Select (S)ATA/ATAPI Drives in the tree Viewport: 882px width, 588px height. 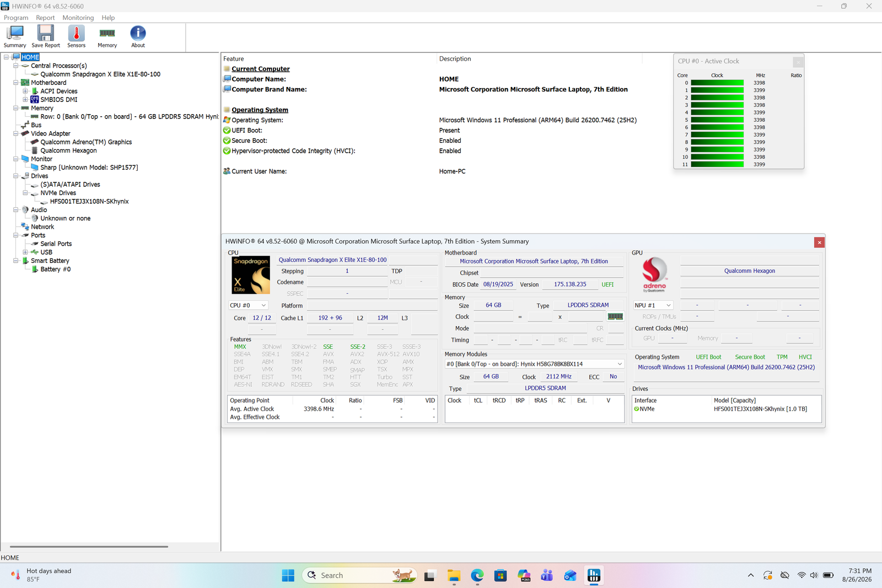coord(70,185)
